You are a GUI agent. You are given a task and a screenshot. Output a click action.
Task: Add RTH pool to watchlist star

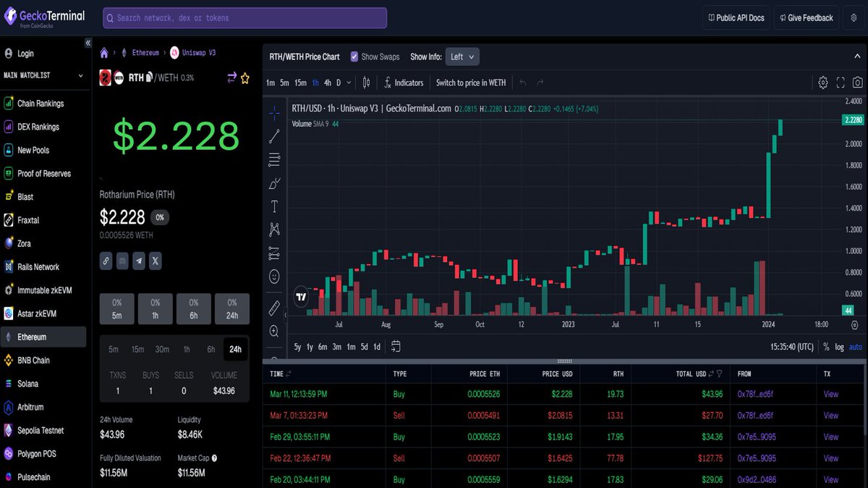tap(245, 77)
